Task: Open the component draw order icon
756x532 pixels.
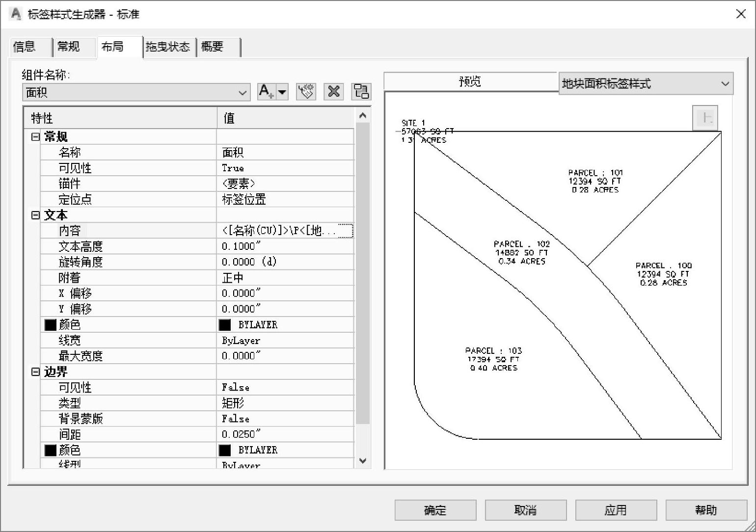Action: [x=361, y=92]
